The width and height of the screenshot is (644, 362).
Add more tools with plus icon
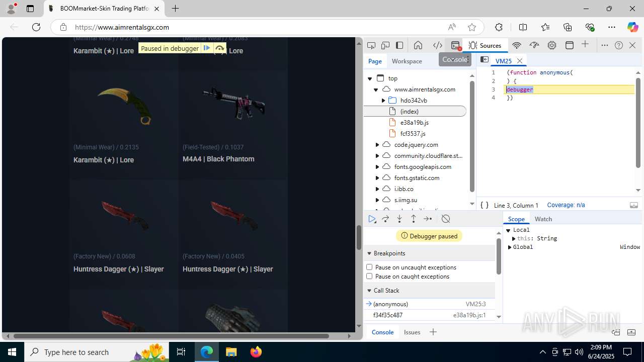(585, 45)
